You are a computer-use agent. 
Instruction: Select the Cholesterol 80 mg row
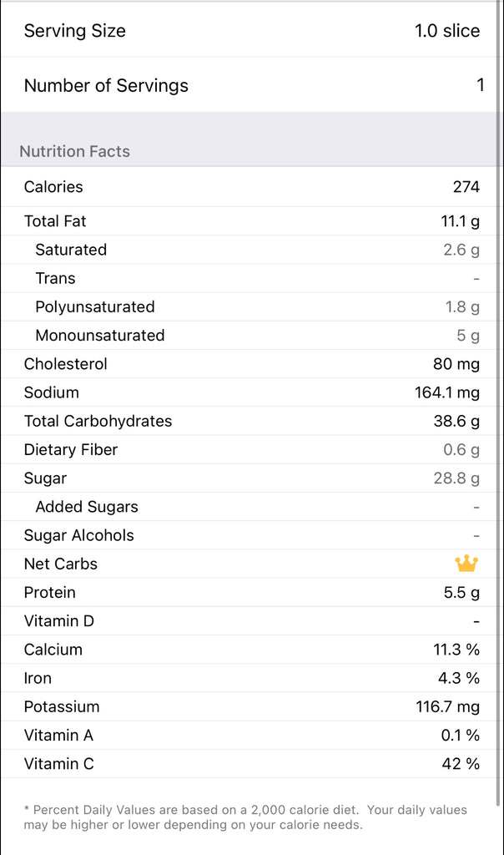250,364
